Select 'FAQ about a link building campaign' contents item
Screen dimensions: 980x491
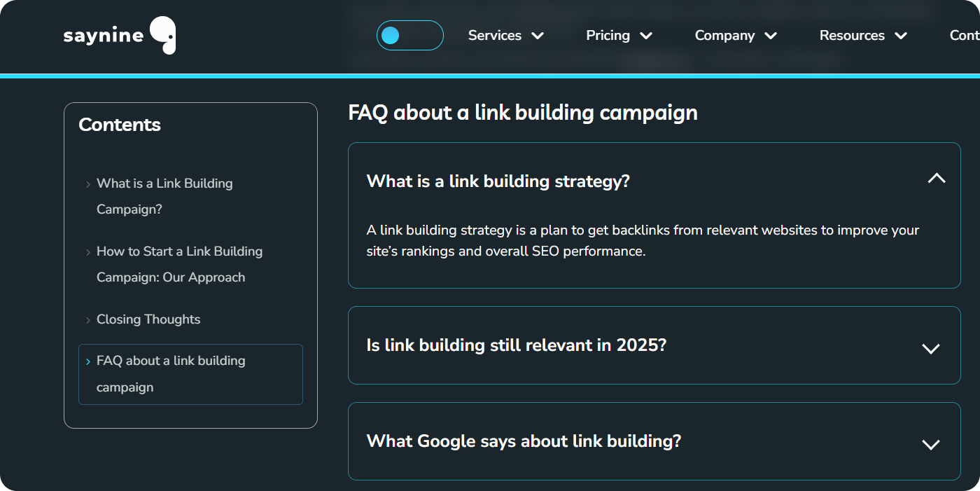[171, 374]
